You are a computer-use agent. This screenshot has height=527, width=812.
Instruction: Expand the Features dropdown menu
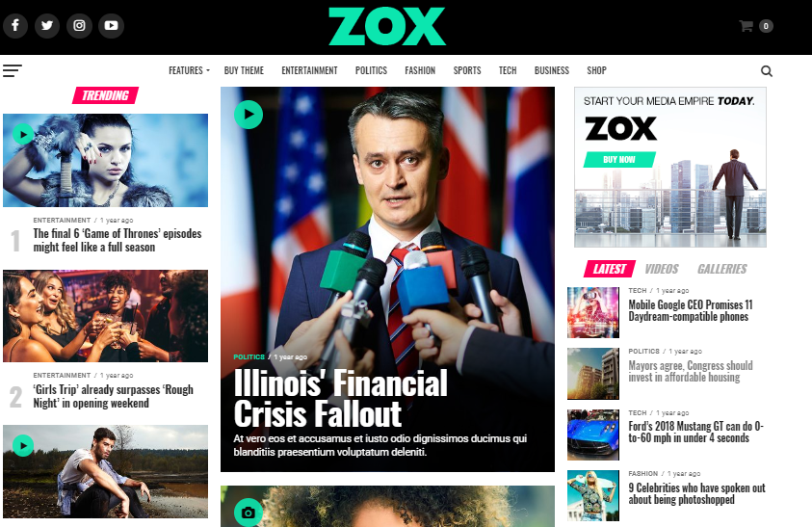[189, 70]
